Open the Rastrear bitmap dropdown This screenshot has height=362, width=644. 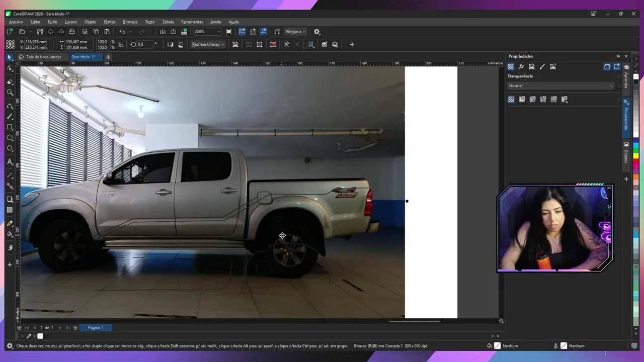[208, 44]
